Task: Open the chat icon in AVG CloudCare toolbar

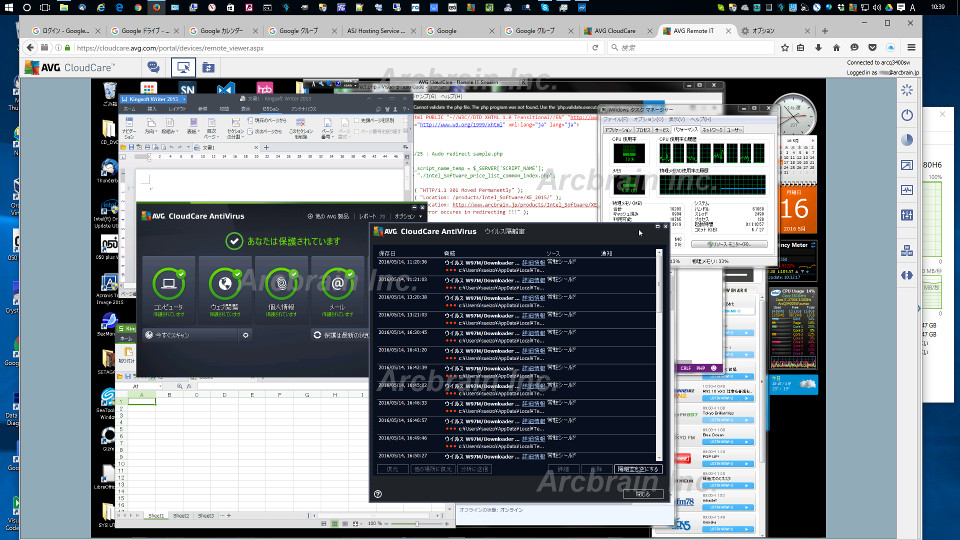Action: (153, 67)
